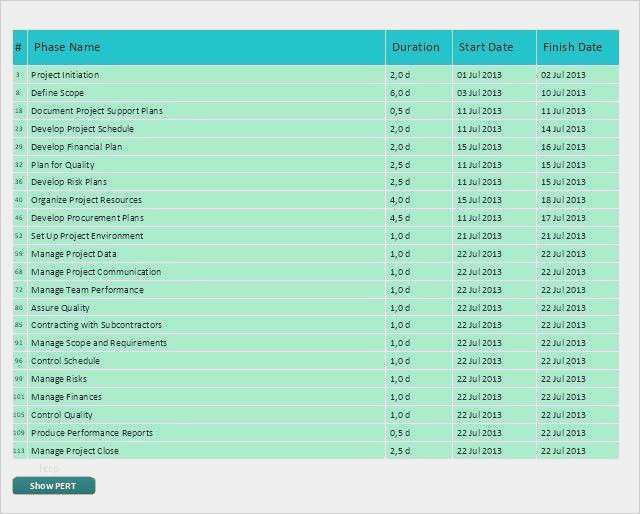The width and height of the screenshot is (640, 514).
Task: Click the # column header
Action: tap(19, 47)
